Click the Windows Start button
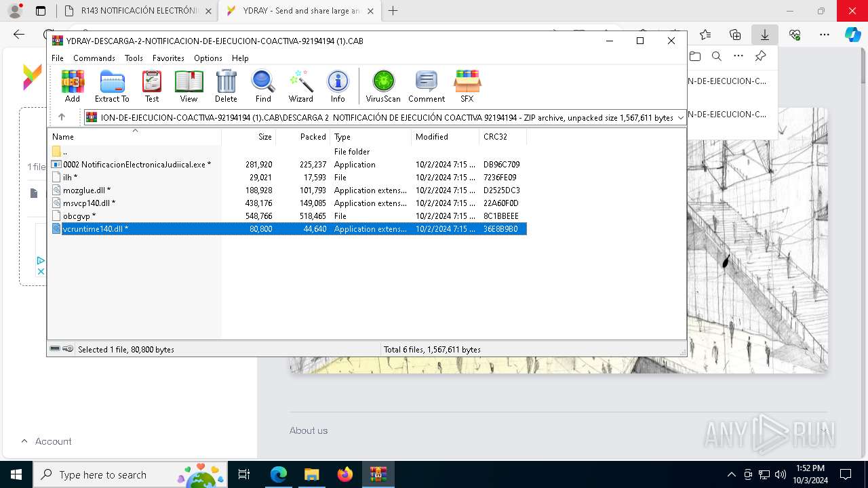The image size is (868, 488). pyautogui.click(x=16, y=474)
